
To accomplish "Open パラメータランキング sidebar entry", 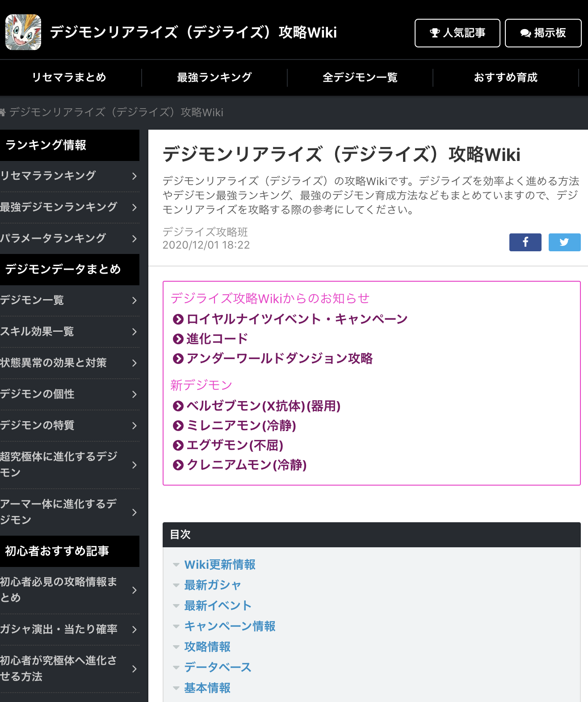I will pyautogui.click(x=70, y=239).
